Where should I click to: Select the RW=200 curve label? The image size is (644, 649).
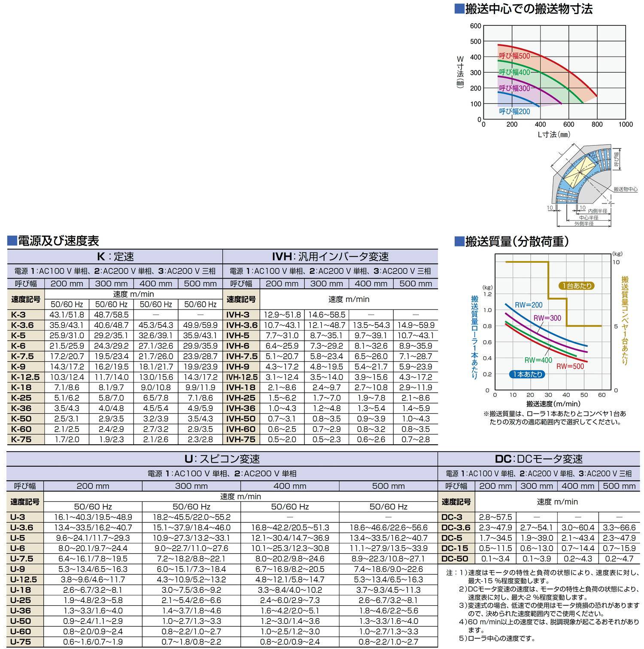pos(529,305)
